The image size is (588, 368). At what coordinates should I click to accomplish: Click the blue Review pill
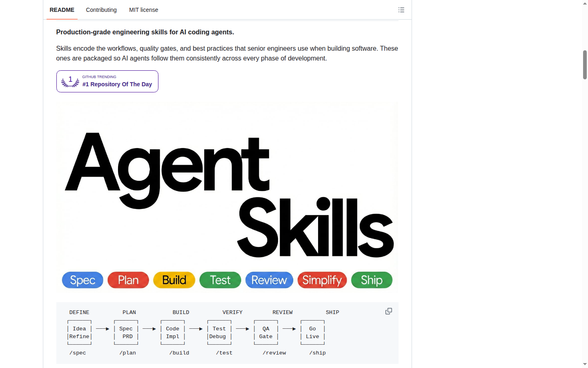[x=269, y=280]
